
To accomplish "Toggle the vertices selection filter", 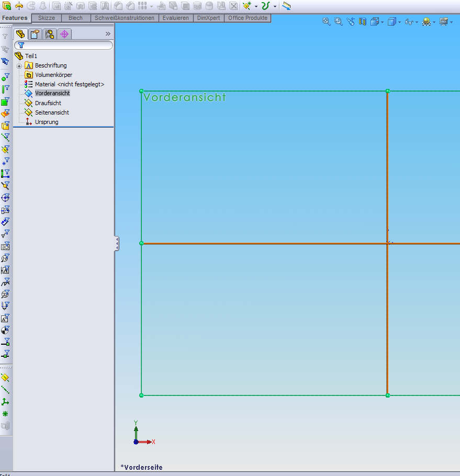I will pyautogui.click(x=5, y=77).
